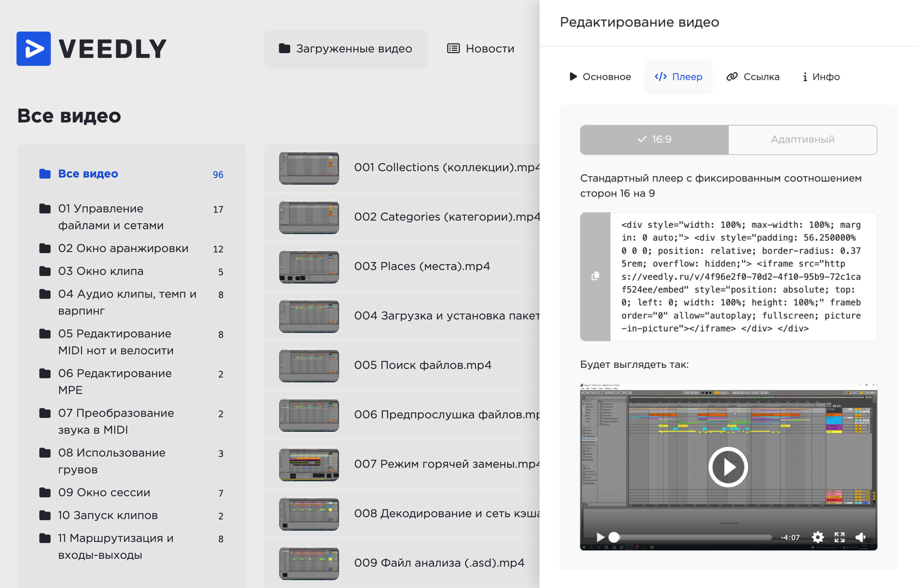This screenshot has width=918, height=588.
Task: Copy the embed code with copy icon
Action: (x=595, y=276)
